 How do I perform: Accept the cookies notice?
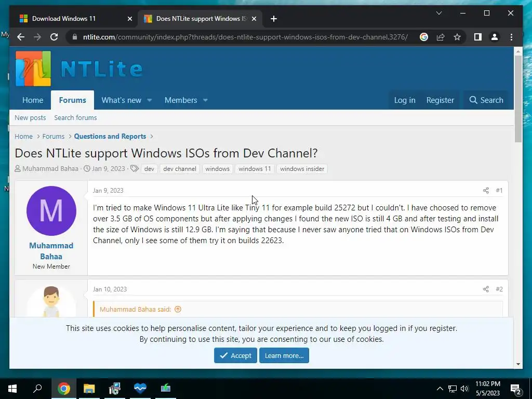click(x=235, y=355)
